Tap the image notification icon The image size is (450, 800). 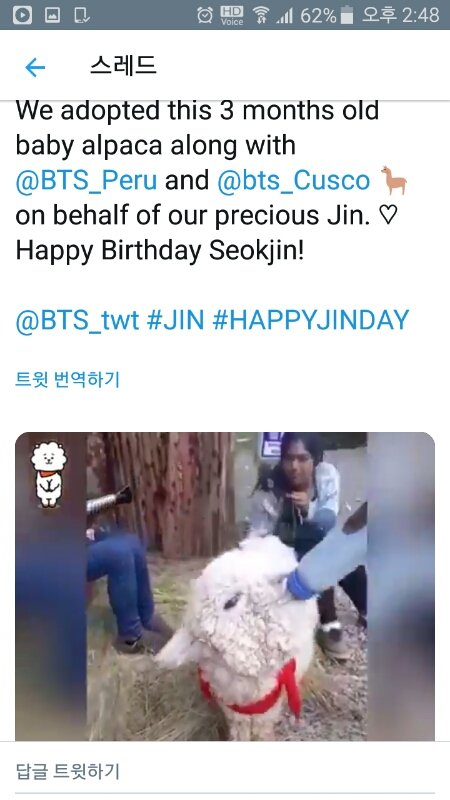(x=53, y=15)
